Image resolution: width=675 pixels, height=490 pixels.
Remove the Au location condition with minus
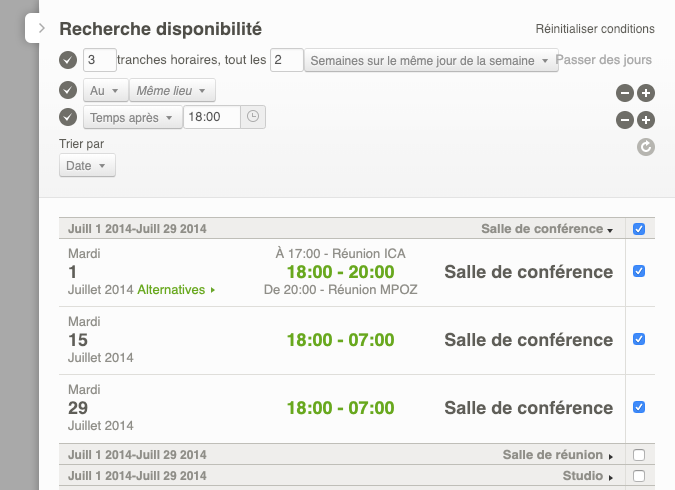pyautogui.click(x=625, y=94)
